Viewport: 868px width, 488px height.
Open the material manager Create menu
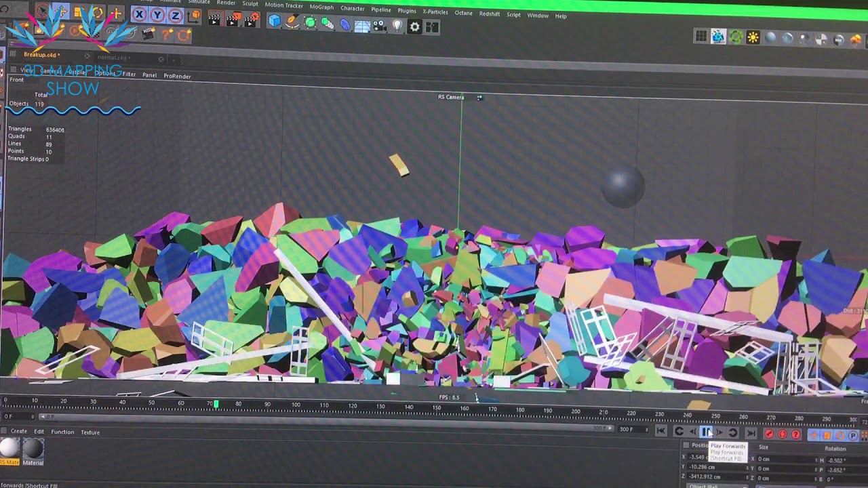[x=19, y=431]
